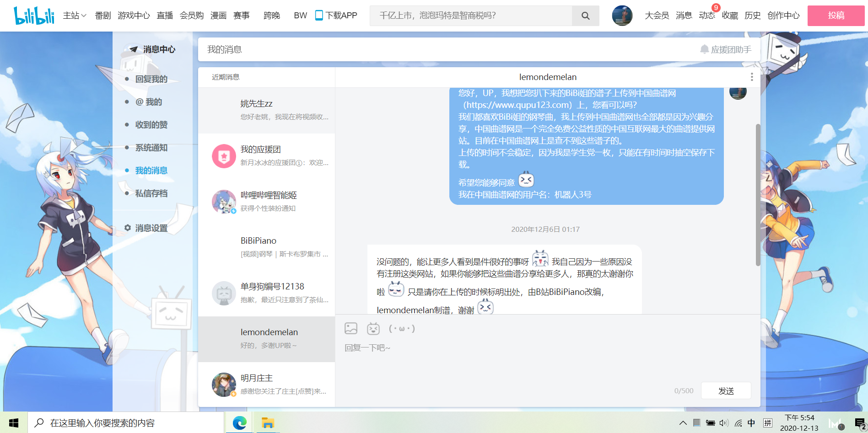This screenshot has width=868, height=433.
Task: Open the network Wi-Fi tray icon
Action: [x=738, y=423]
